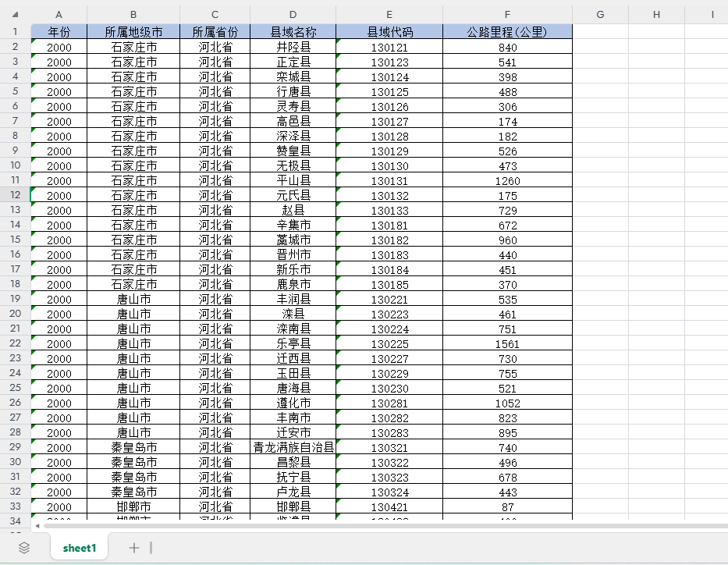Select 唐山市 cell in row 19
The image size is (728, 565).
pyautogui.click(x=133, y=299)
